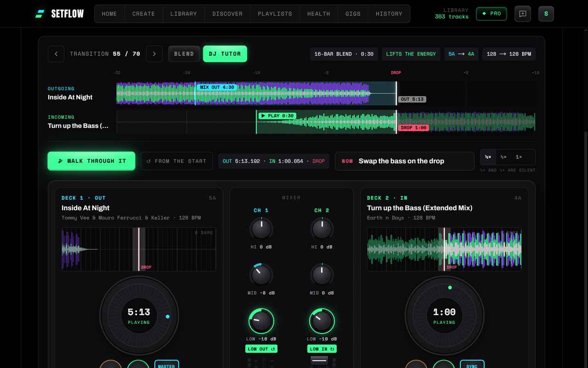Toggle the LOW IN button
The height and width of the screenshot is (368, 588).
322,349
